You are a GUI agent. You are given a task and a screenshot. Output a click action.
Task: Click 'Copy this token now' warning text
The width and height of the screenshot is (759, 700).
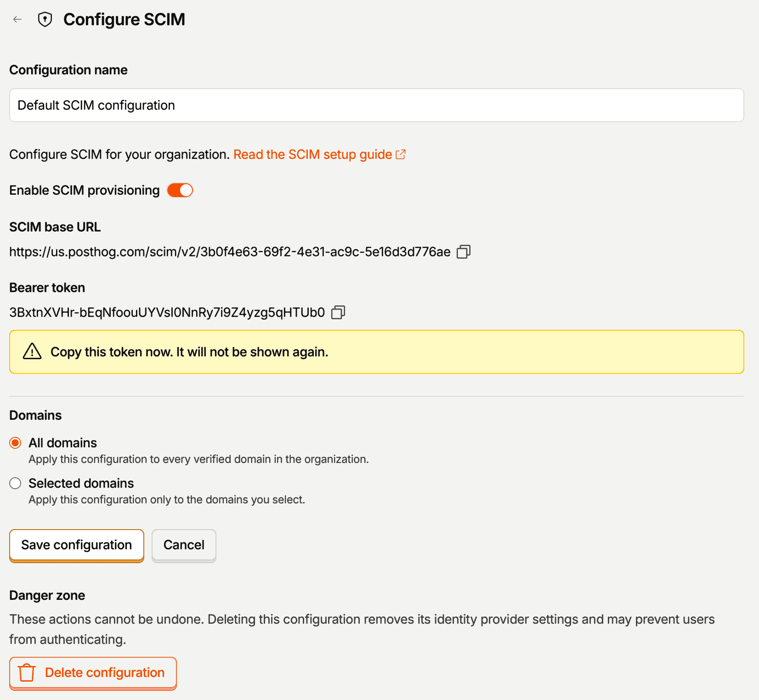point(189,352)
